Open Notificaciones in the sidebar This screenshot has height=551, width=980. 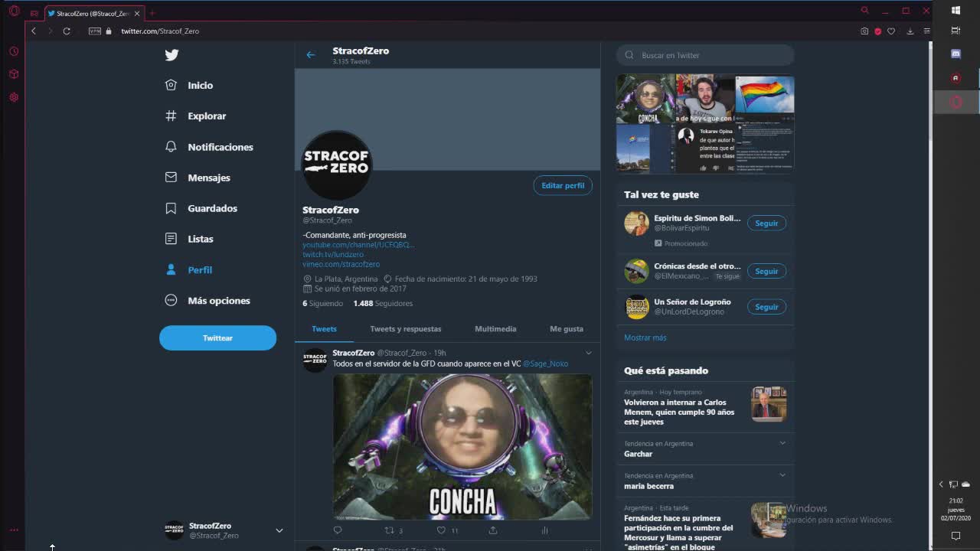[209, 147]
